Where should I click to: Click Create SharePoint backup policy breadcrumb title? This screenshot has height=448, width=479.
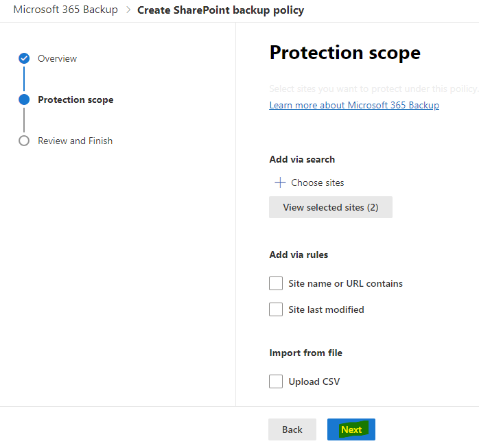tap(220, 10)
